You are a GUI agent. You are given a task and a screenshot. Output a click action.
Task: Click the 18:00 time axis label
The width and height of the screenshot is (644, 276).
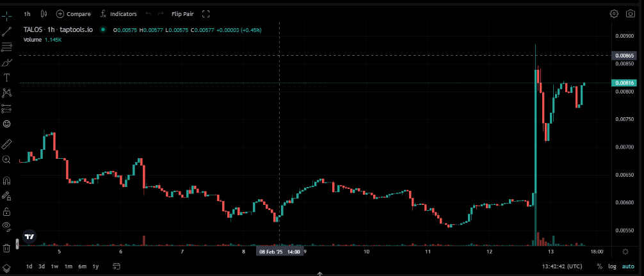pos(597,252)
